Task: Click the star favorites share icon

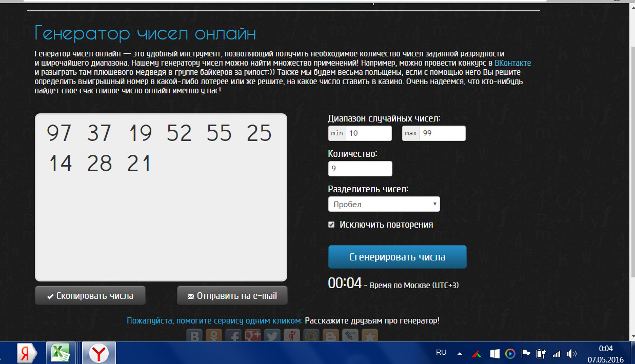Action: pyautogui.click(x=370, y=336)
